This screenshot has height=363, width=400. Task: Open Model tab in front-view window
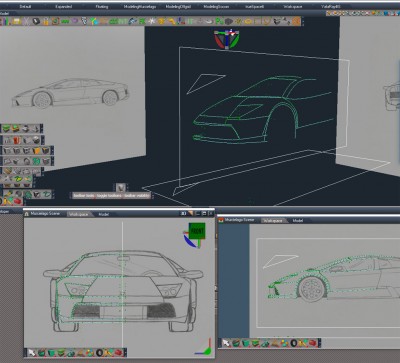tap(104, 214)
